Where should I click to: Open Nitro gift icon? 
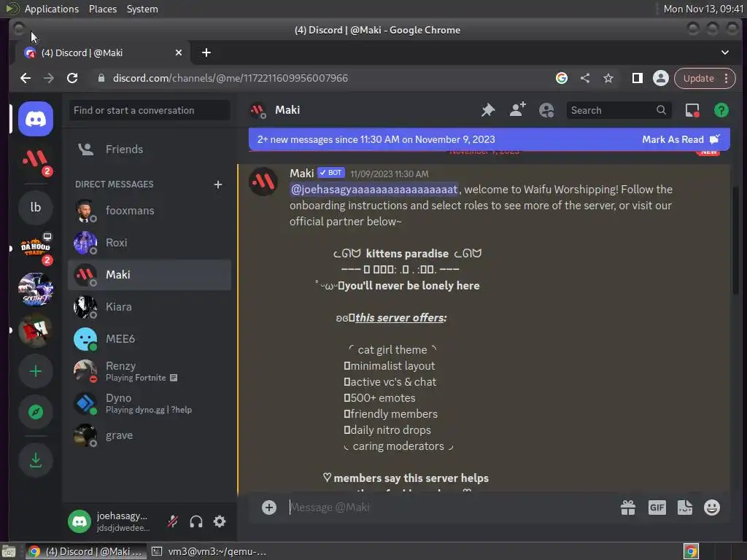click(628, 507)
